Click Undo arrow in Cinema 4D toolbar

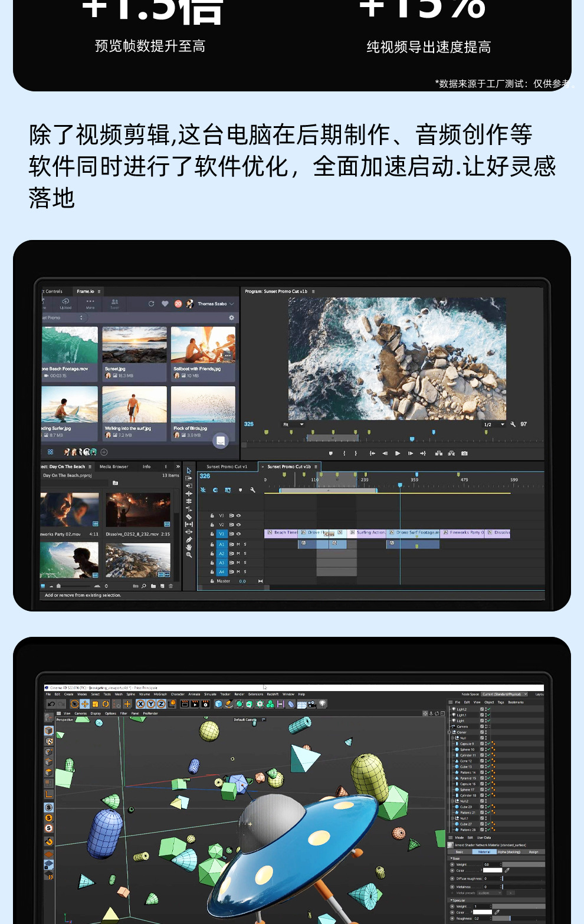click(51, 704)
